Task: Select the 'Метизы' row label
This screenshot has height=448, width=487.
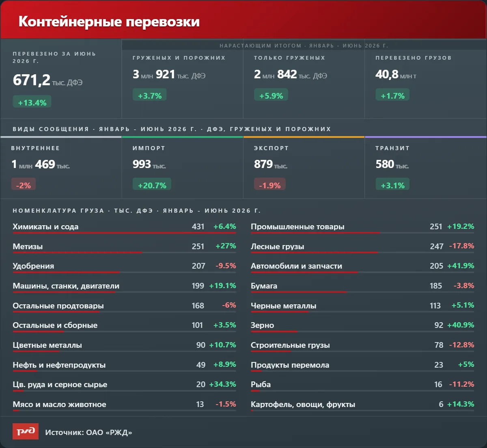Action: [28, 246]
